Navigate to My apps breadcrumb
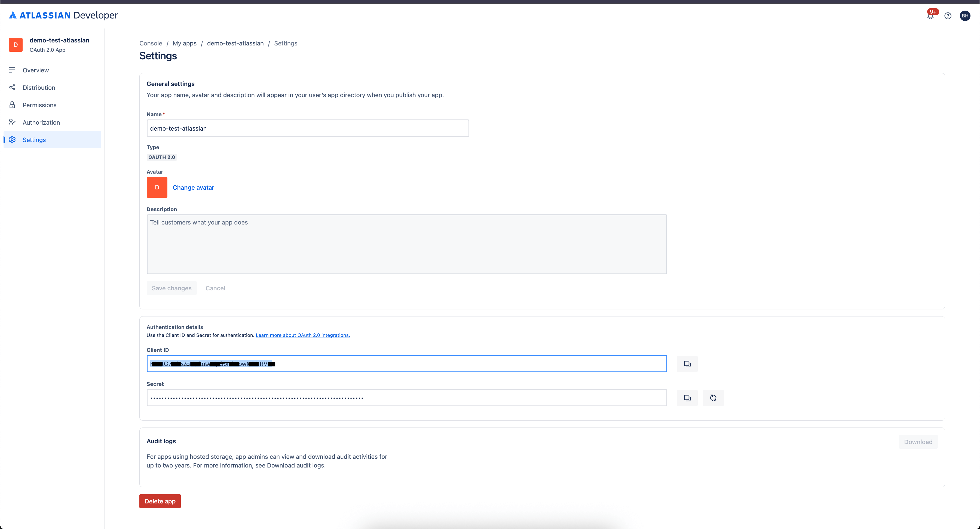 [185, 43]
